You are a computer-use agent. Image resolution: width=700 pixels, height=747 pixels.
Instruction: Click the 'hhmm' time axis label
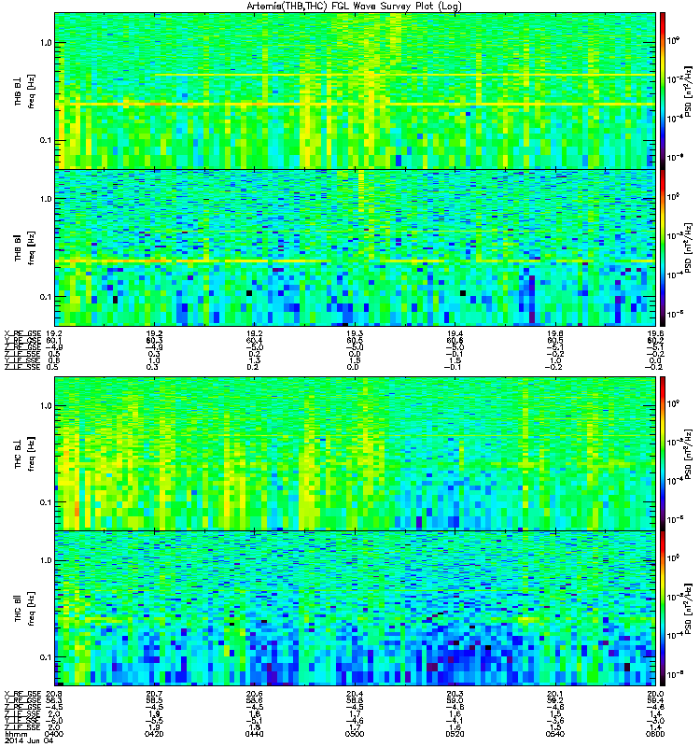(14, 734)
